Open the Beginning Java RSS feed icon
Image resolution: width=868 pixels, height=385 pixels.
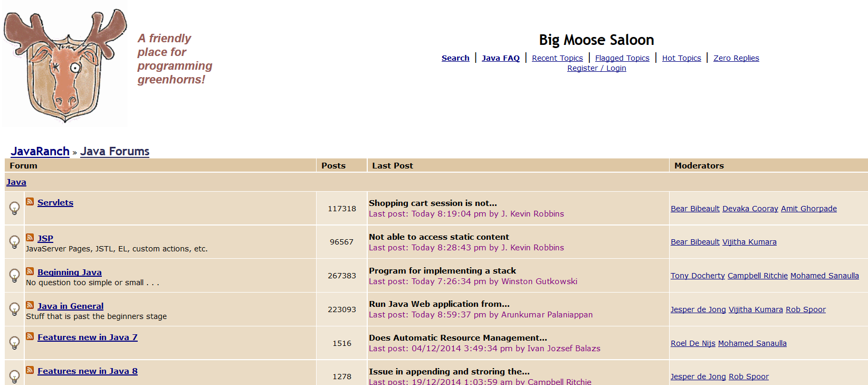click(30, 271)
